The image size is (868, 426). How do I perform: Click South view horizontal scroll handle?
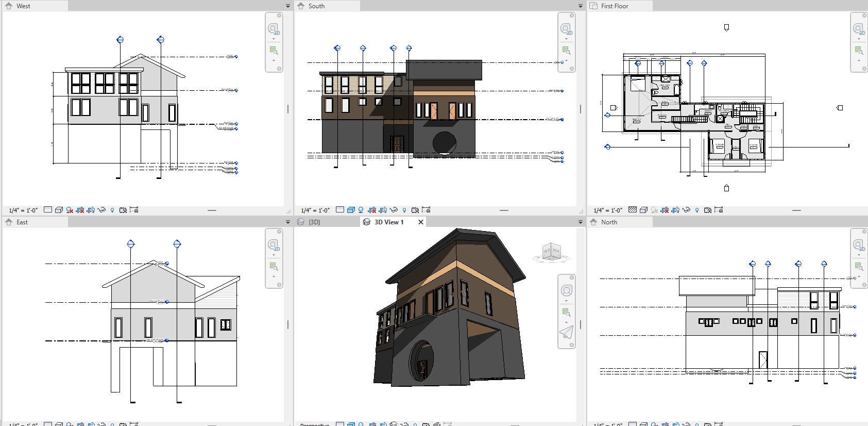click(x=504, y=210)
